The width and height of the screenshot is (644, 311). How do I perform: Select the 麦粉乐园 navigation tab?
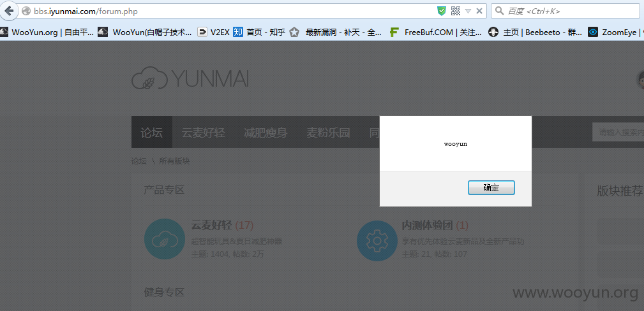[328, 133]
